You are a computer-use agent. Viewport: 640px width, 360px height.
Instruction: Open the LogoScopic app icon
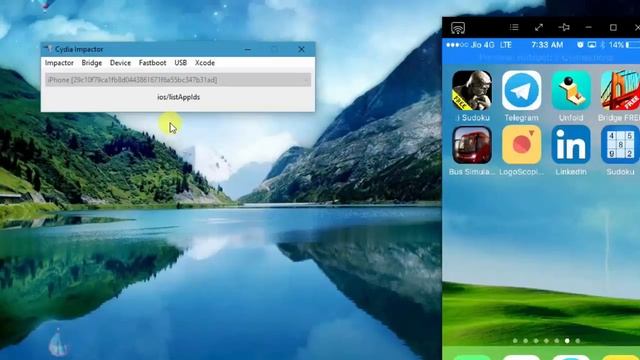(521, 145)
